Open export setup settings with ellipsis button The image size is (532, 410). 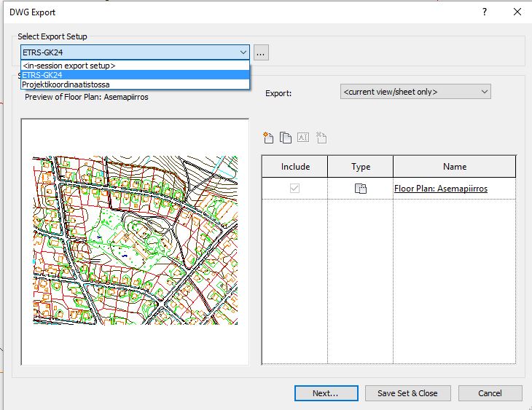pos(261,52)
